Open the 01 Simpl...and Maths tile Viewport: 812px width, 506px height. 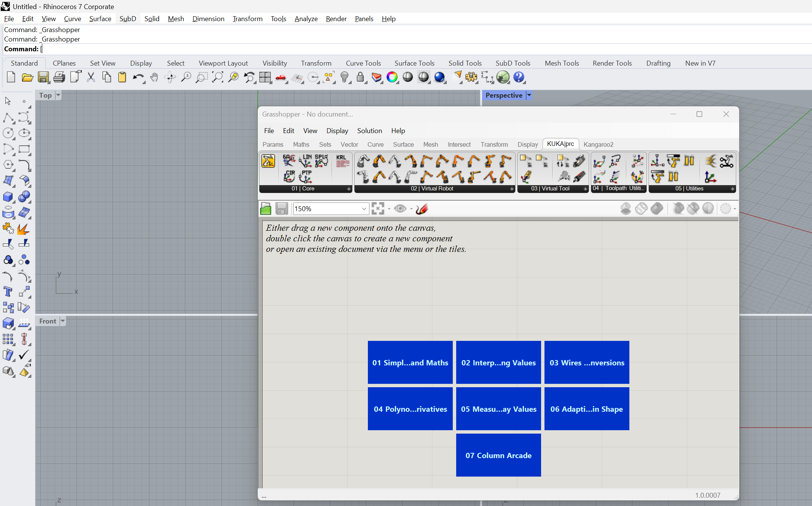[410, 362]
